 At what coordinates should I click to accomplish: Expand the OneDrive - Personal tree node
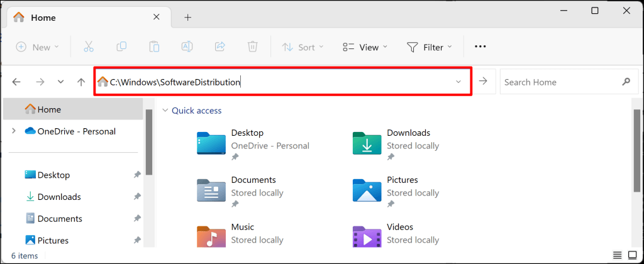tap(14, 131)
